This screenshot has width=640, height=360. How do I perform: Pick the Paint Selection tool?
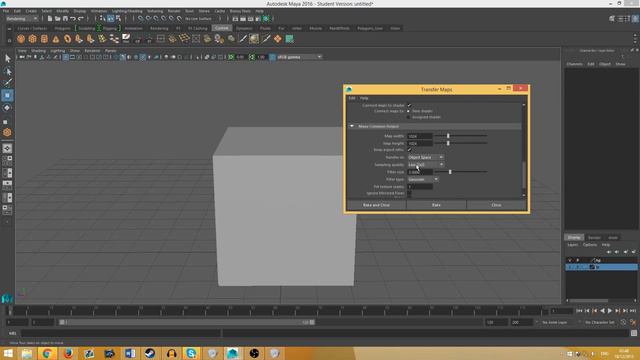[7, 83]
